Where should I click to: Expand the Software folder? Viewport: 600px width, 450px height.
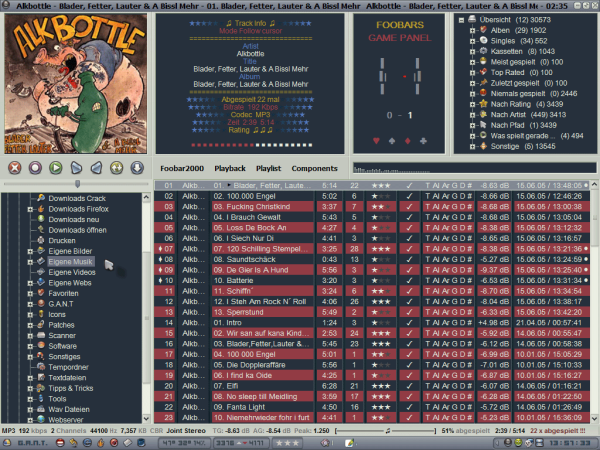tap(30, 346)
